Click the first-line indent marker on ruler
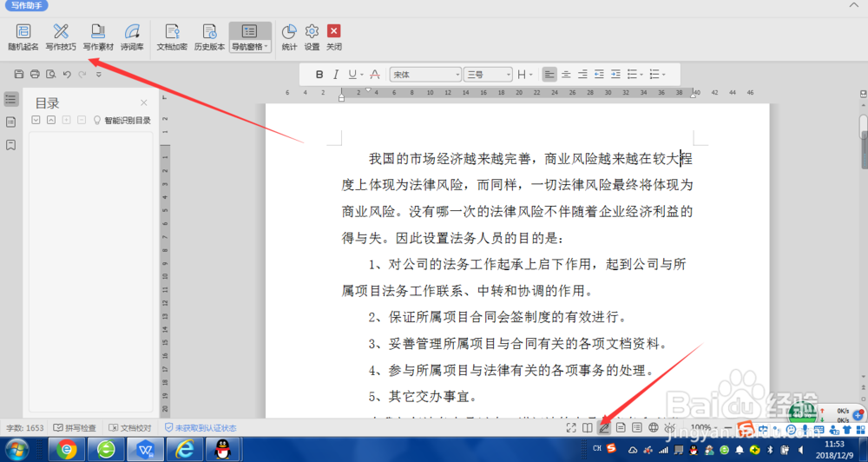The image size is (868, 462). [367, 89]
